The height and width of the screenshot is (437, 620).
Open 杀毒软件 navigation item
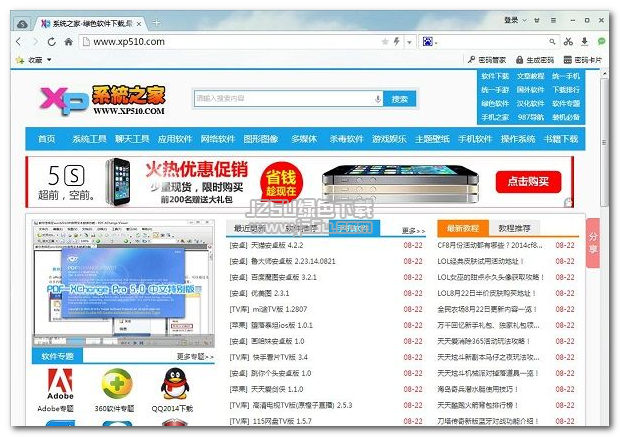(x=346, y=139)
